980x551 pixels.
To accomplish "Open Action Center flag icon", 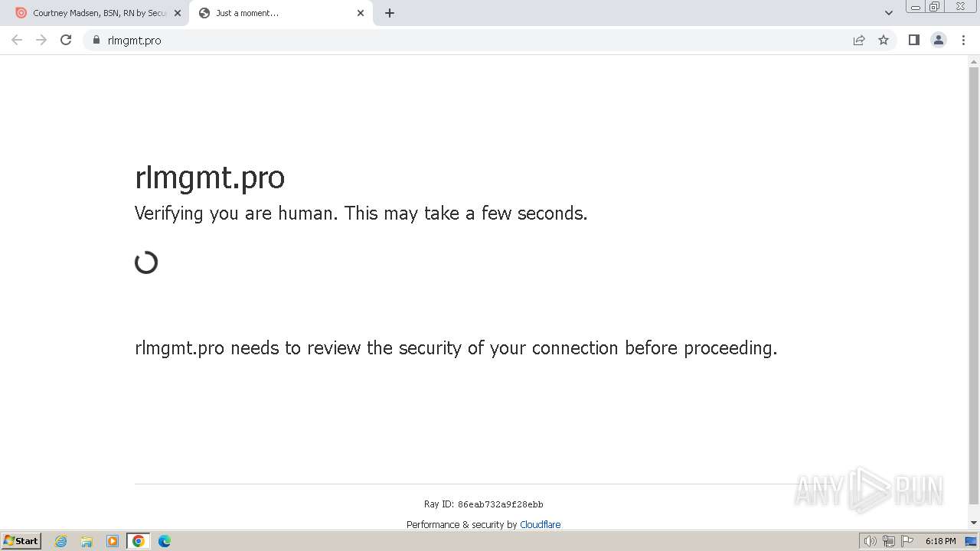I will (x=907, y=541).
